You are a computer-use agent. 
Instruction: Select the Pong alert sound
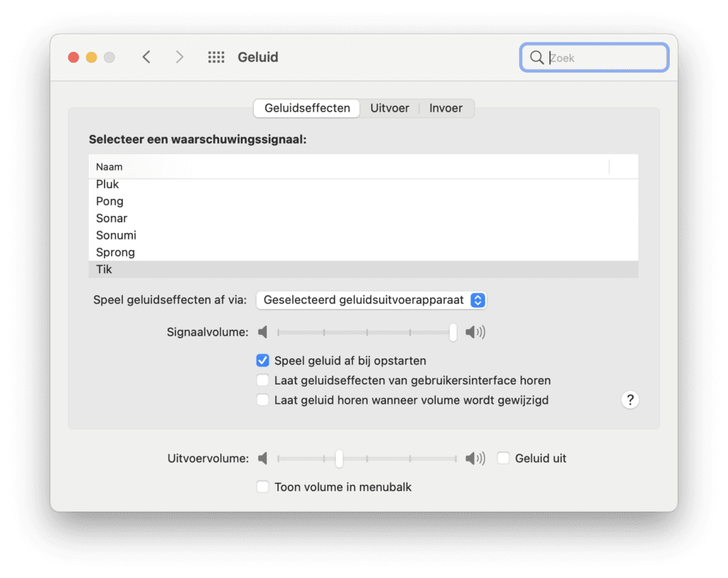tap(363, 201)
